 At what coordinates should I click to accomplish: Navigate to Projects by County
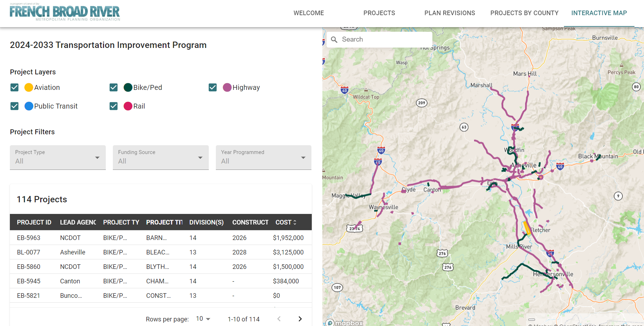524,13
